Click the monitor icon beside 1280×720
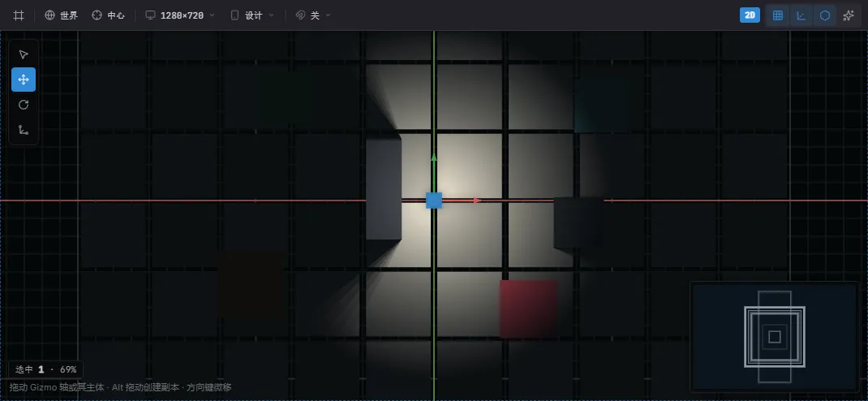Viewport: 868px width, 401px height. 150,15
